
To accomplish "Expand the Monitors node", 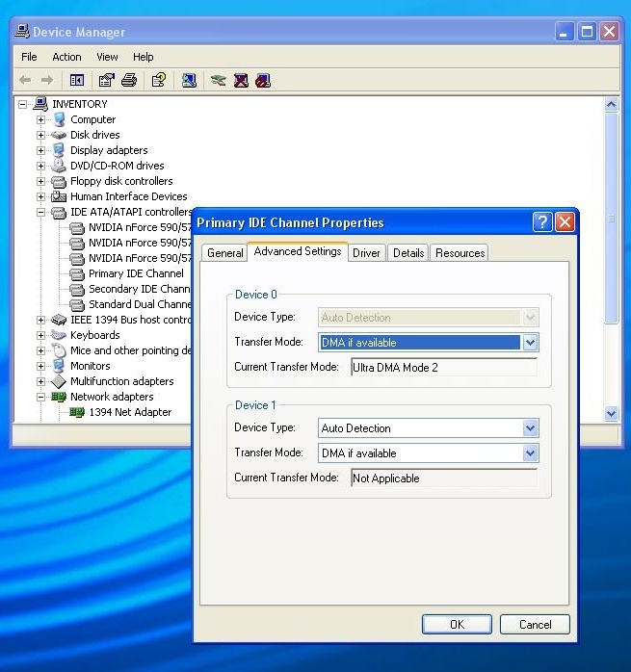I will (x=40, y=366).
